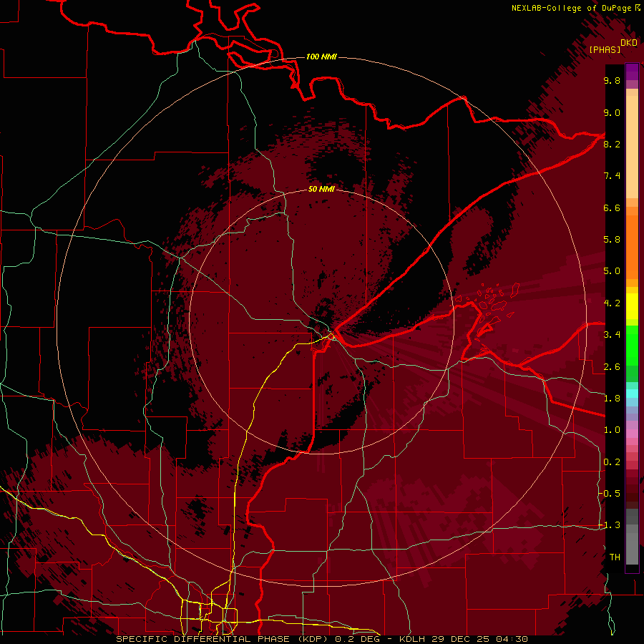Screen dimensions: 644x644
Task: Select the 8.2 value on the scale
Action: [x=612, y=144]
